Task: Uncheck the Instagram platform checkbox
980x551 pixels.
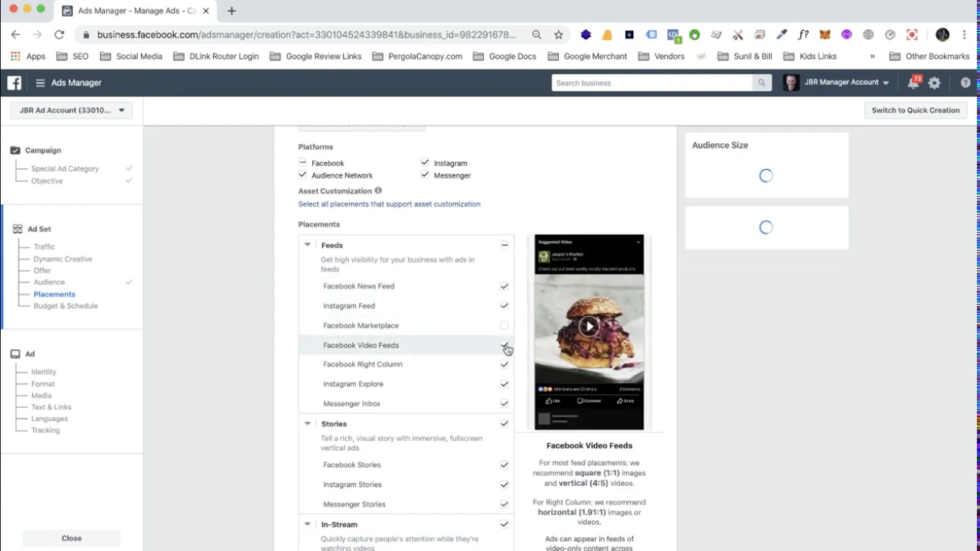Action: [x=425, y=163]
